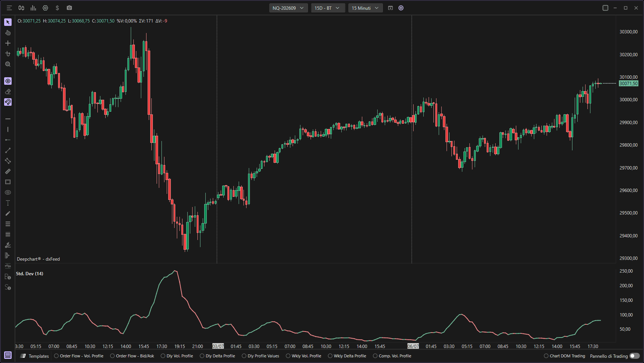Image resolution: width=644 pixels, height=363 pixels.
Task: Open the candlestick chart type icon
Action: click(x=21, y=8)
